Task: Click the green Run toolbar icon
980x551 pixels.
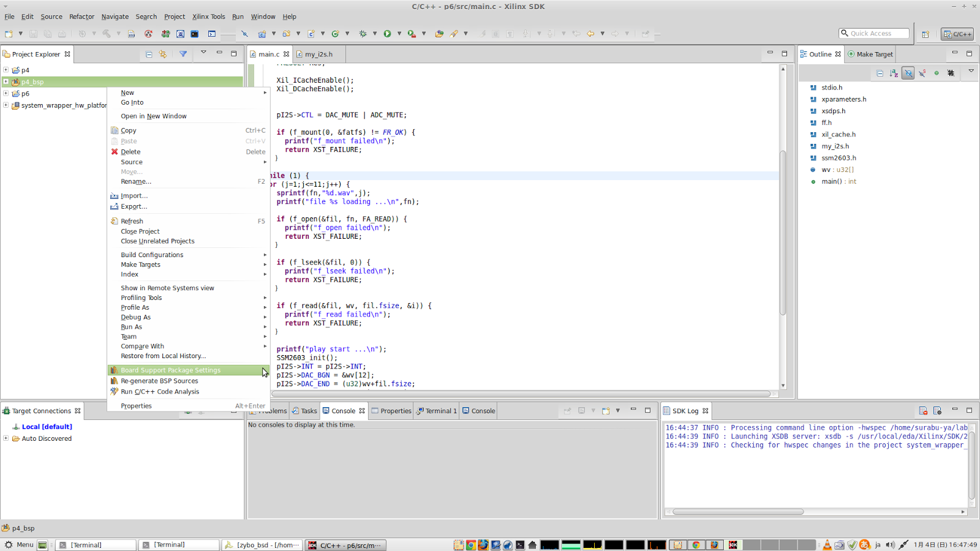Action: 387,34
